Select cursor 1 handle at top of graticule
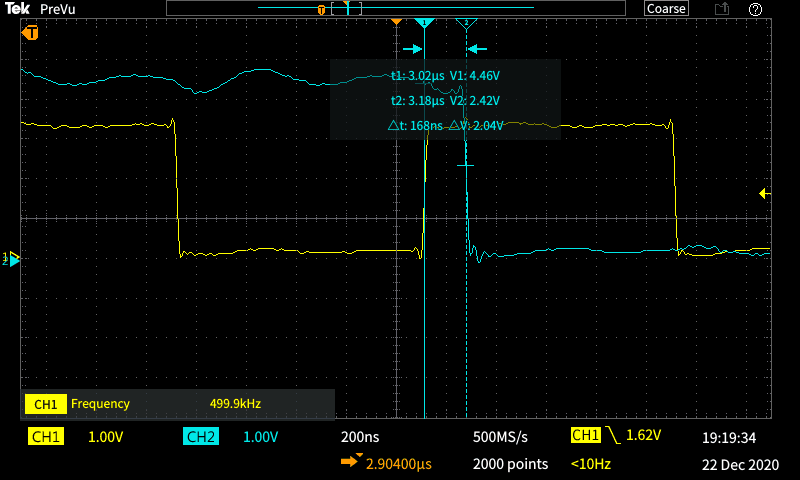Screen dimensions: 800x480 pos(424,22)
